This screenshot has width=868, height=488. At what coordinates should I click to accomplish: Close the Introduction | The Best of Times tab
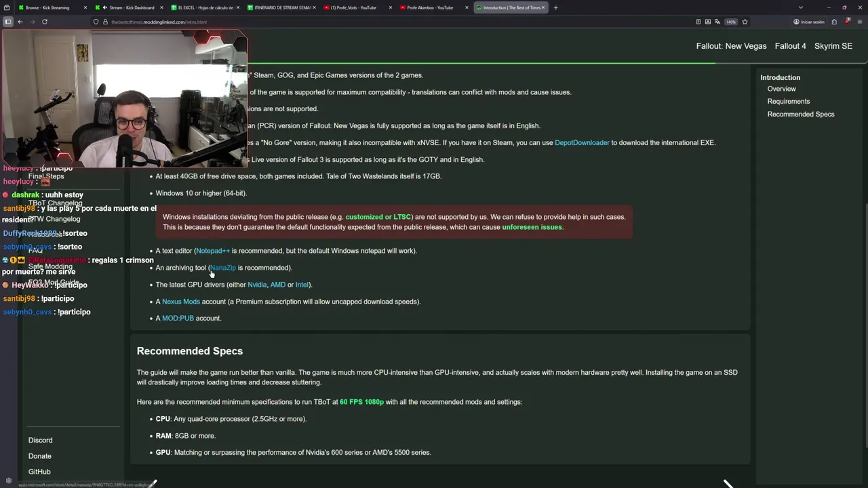[x=543, y=7]
